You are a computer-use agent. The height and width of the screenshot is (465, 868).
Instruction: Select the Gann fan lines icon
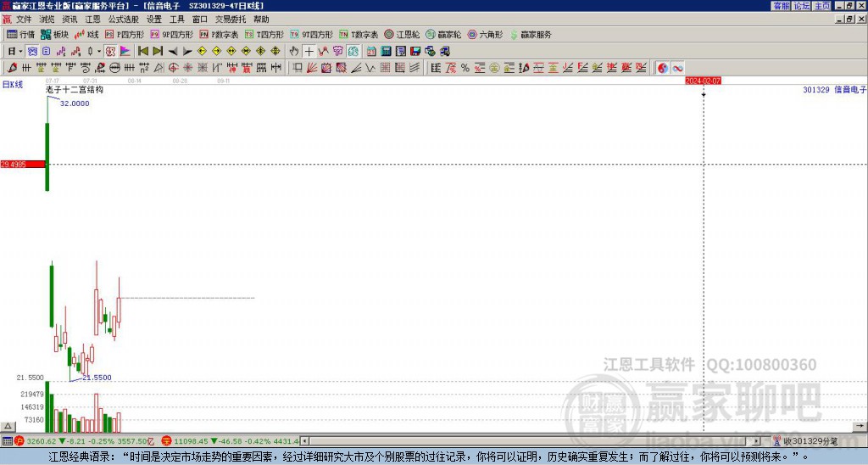tap(312, 68)
